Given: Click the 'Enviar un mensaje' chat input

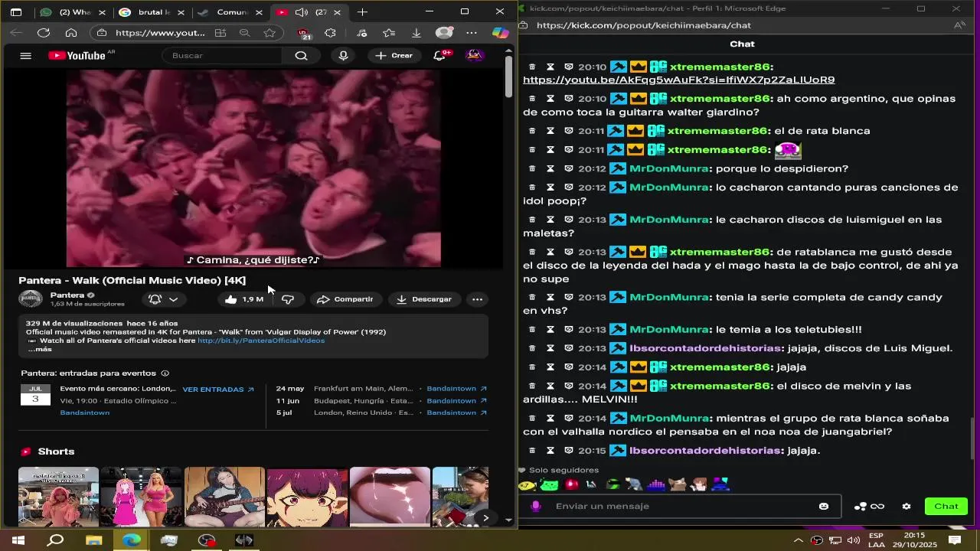Looking at the screenshot, I should click(681, 506).
